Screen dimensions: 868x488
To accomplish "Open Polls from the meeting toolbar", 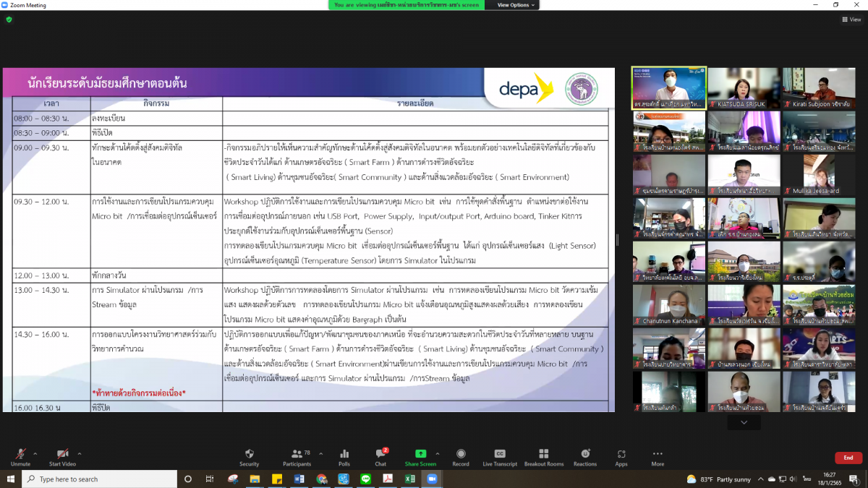I will (x=344, y=457).
